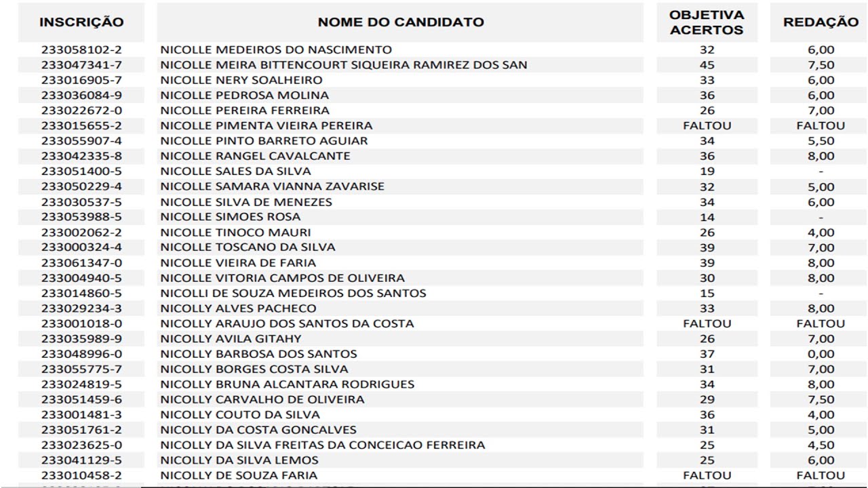Viewport: 868px width, 488px height.
Task: Click redação score 4,50 in the 233023625-0 row
Action: [821, 445]
